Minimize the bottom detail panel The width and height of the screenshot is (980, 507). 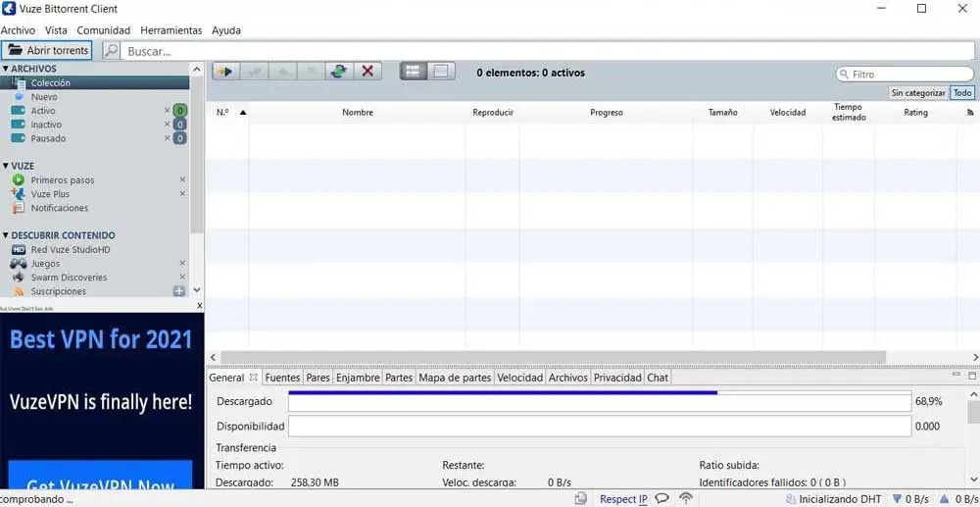coord(956,374)
